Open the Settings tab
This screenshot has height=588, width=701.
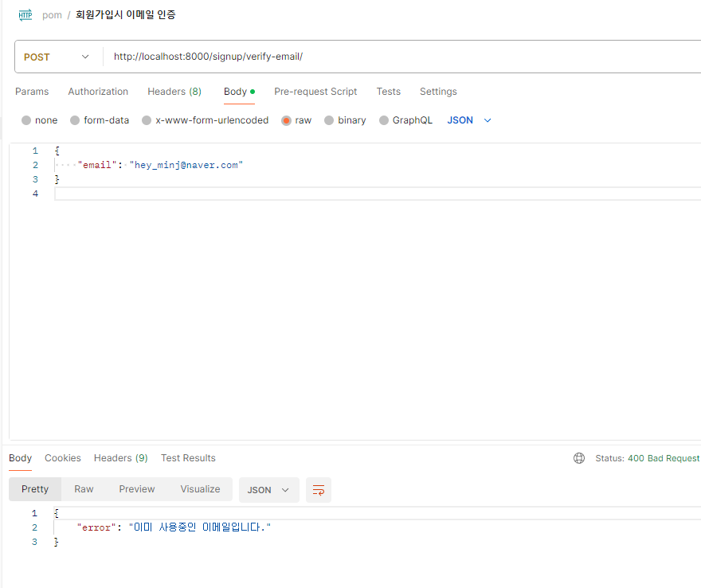pos(438,92)
